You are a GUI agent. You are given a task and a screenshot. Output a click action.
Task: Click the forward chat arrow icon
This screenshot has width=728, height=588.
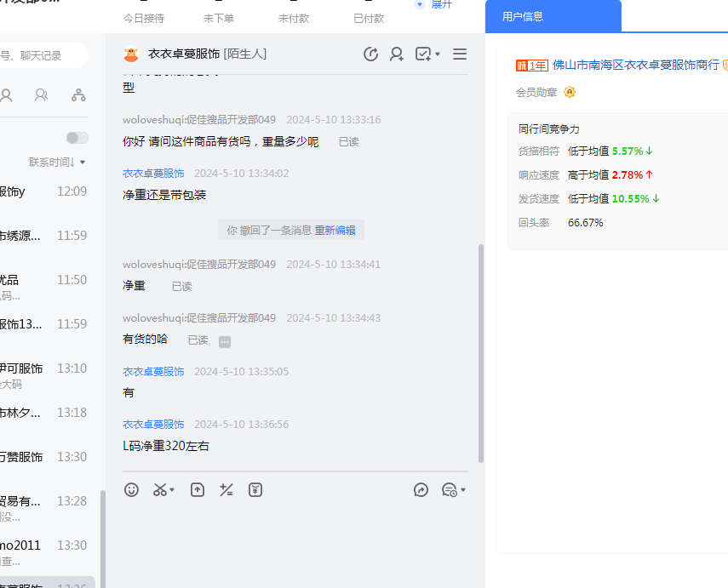point(421,489)
